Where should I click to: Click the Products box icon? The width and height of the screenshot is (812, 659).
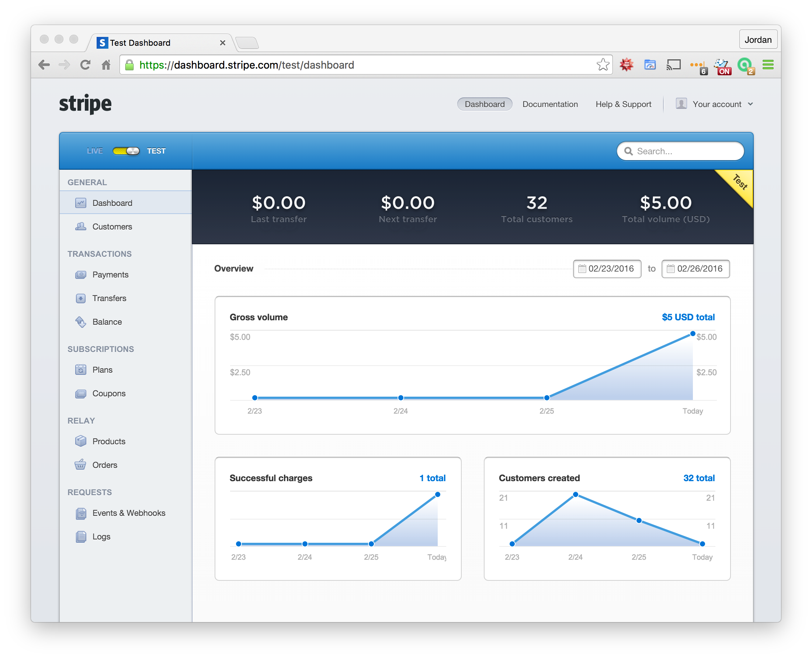pos(80,441)
